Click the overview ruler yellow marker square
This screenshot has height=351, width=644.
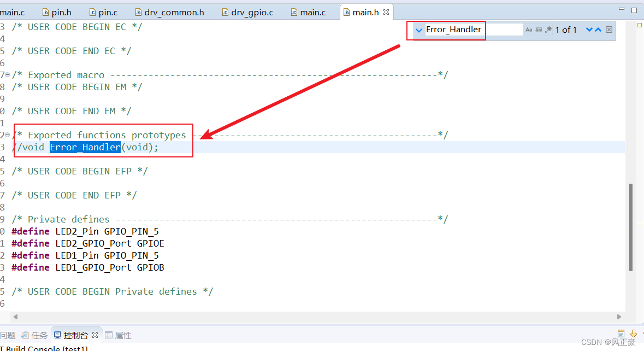tap(640, 25)
